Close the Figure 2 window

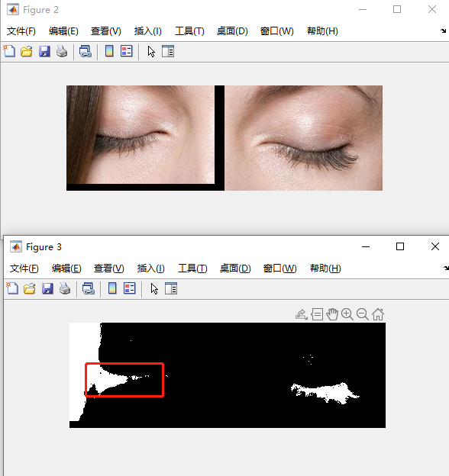click(x=432, y=9)
